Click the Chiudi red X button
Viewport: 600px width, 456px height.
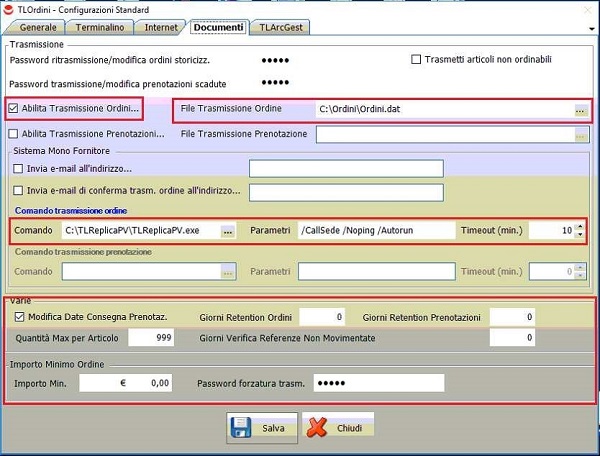[338, 427]
